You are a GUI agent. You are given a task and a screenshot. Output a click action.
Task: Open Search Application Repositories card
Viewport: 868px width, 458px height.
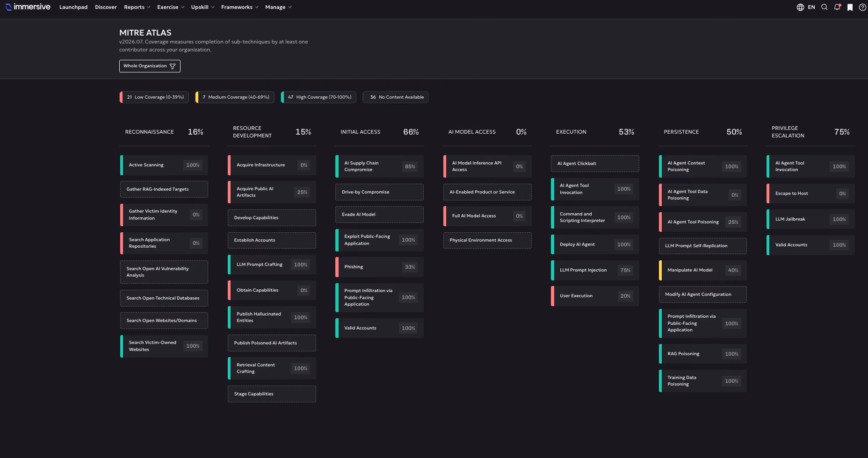164,243
